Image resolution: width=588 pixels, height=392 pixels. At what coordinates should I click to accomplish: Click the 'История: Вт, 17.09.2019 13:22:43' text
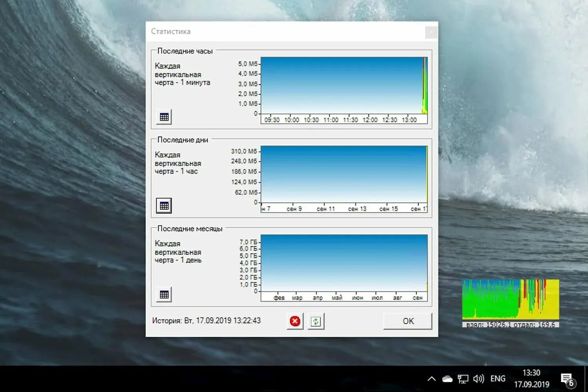pos(206,321)
